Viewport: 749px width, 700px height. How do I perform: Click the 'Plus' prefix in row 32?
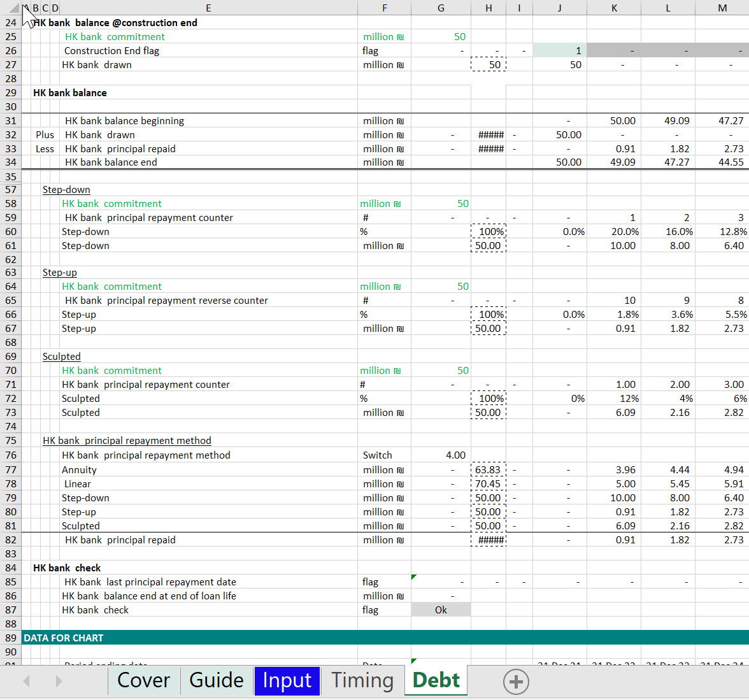[45, 135]
